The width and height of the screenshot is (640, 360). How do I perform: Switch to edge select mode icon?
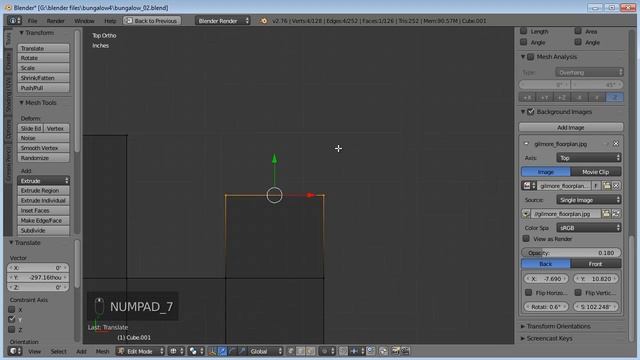coord(300,351)
